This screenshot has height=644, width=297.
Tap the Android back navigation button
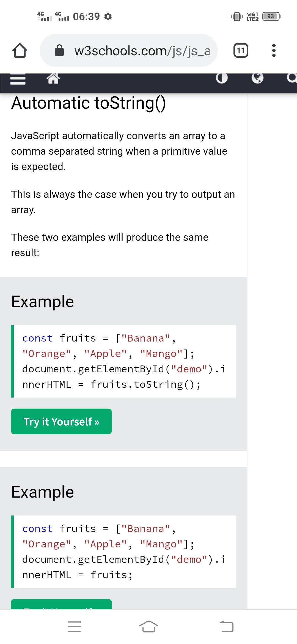point(226,627)
